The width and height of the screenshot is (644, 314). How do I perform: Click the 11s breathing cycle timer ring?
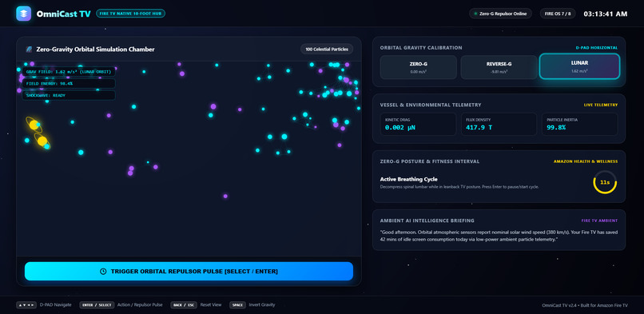click(x=605, y=182)
